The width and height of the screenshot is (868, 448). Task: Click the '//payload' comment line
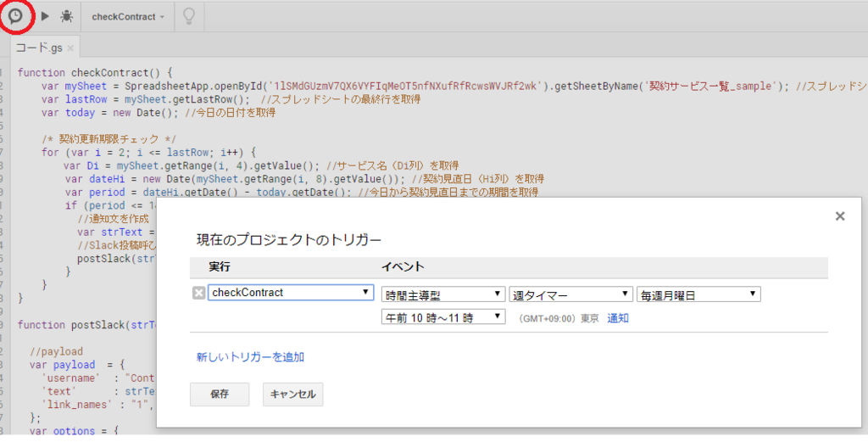[56, 351]
